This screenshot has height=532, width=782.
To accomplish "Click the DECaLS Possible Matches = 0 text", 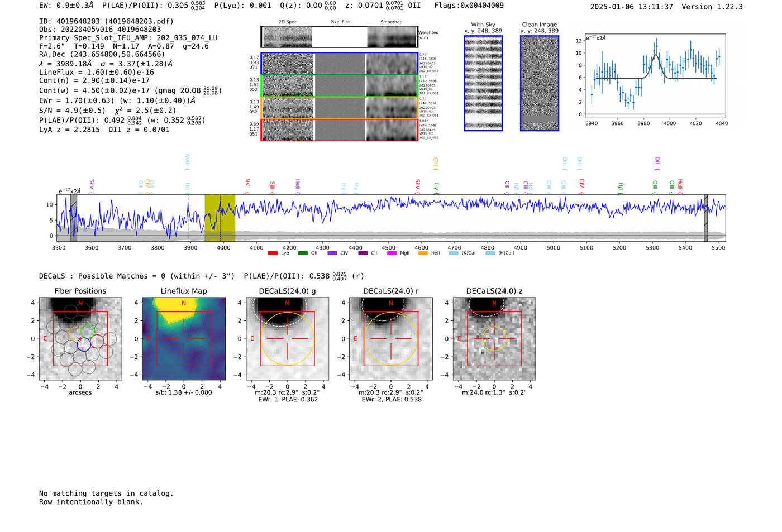I will pyautogui.click(x=137, y=276).
